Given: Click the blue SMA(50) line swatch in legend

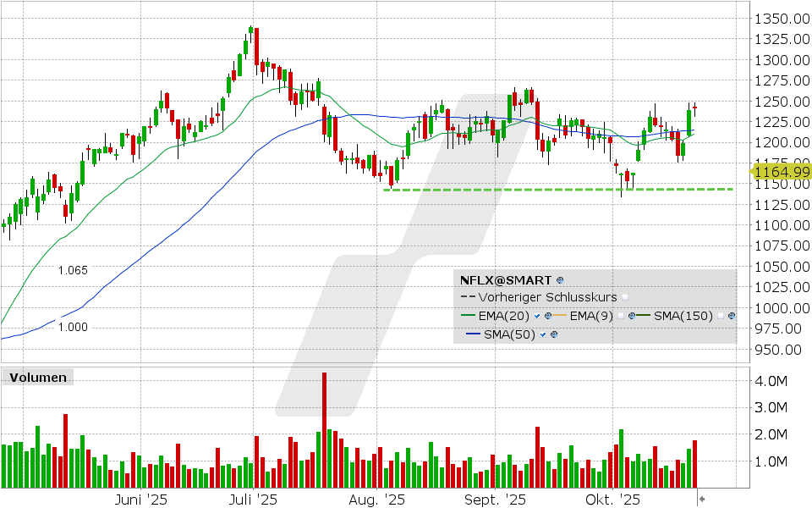Looking at the screenshot, I should point(474,334).
